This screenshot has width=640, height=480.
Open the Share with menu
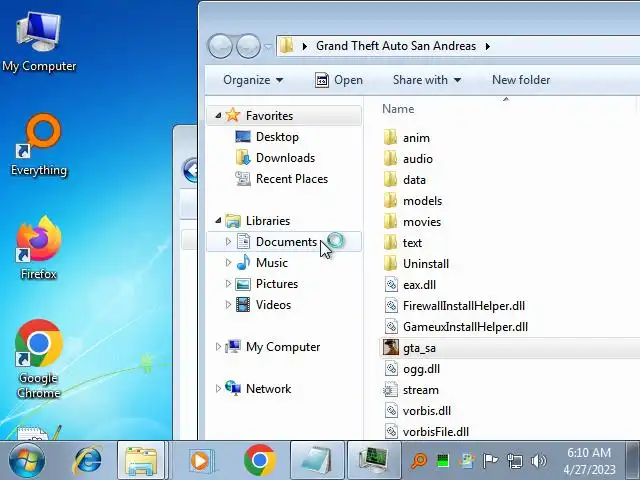427,80
